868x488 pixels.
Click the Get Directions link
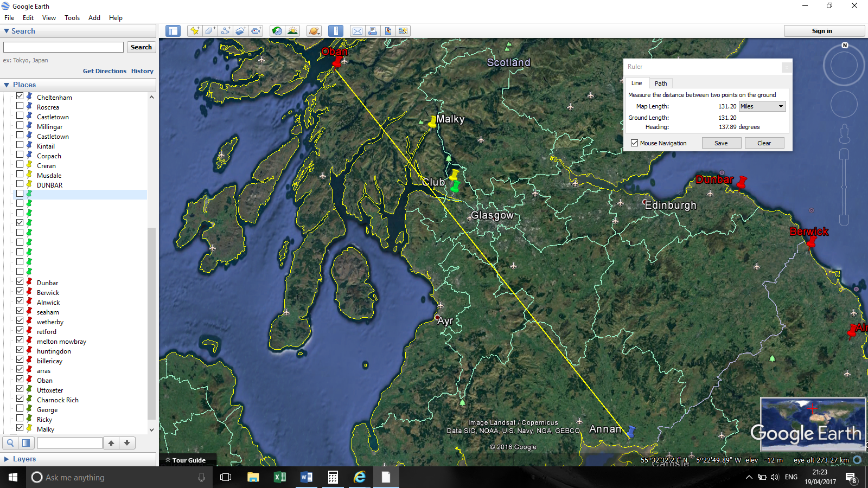105,71
